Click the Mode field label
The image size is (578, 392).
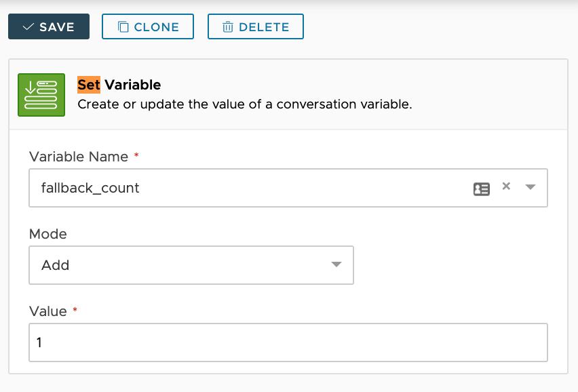click(x=47, y=234)
